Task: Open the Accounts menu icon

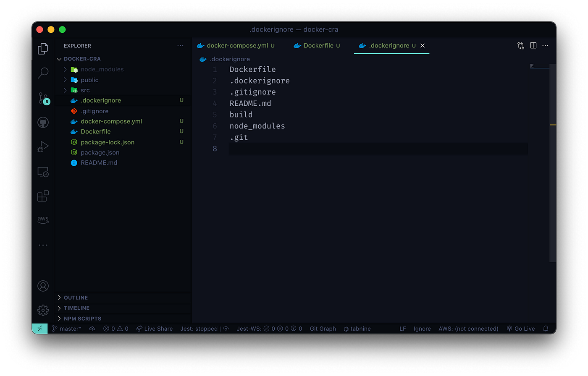Action: coord(43,286)
